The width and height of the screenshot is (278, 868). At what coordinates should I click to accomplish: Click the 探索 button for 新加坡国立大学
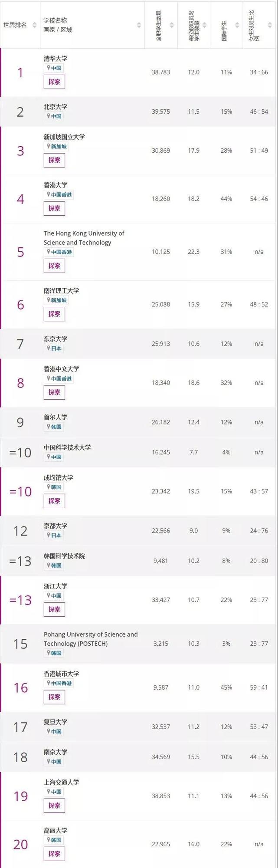point(54,161)
